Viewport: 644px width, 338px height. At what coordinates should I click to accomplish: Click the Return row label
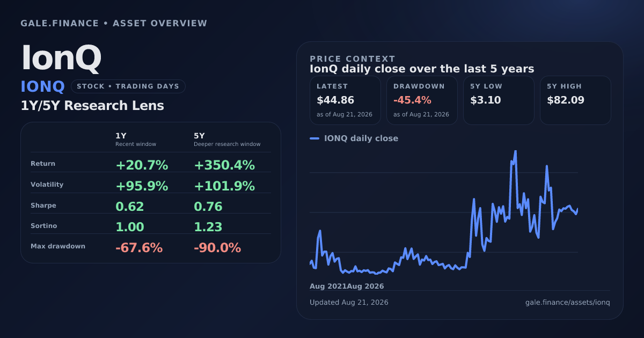coord(43,164)
